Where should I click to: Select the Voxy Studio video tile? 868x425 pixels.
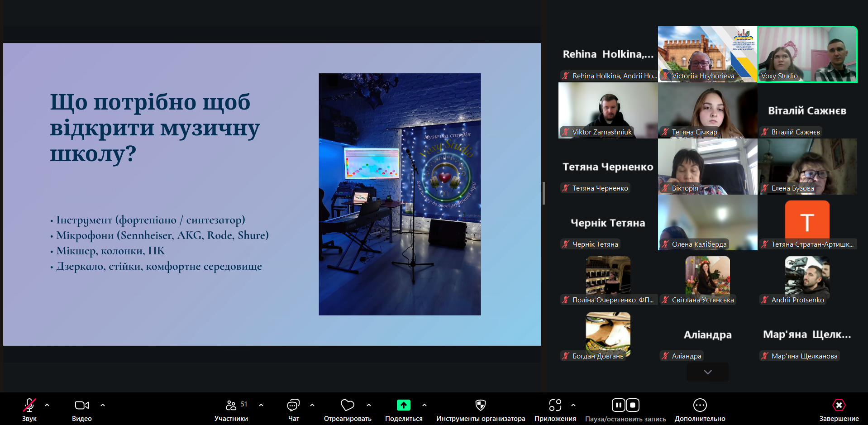click(807, 54)
